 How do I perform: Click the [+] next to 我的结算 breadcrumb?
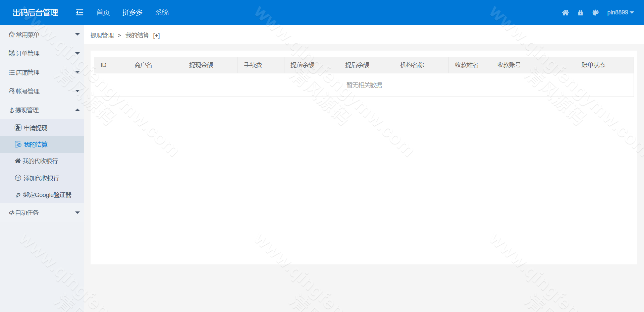point(156,35)
